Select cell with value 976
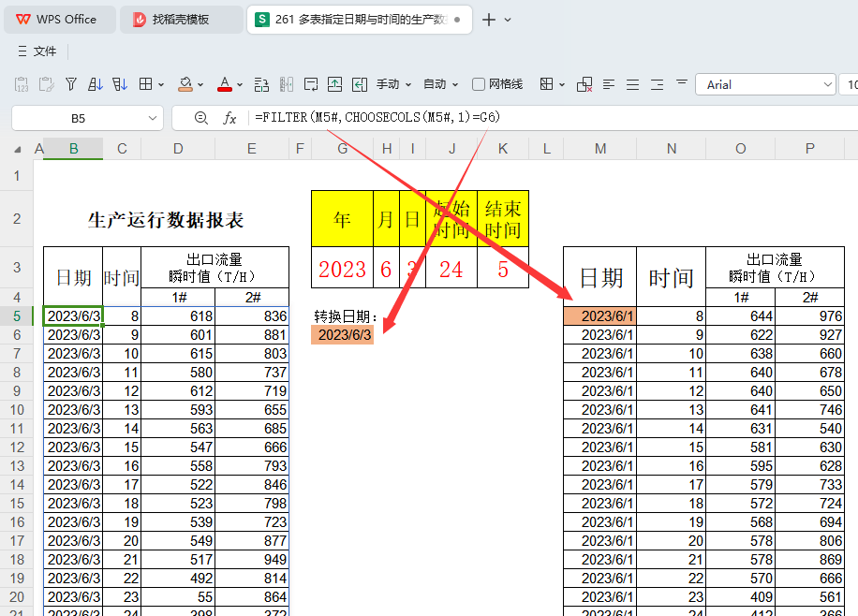This screenshot has width=858, height=616. pos(810,316)
